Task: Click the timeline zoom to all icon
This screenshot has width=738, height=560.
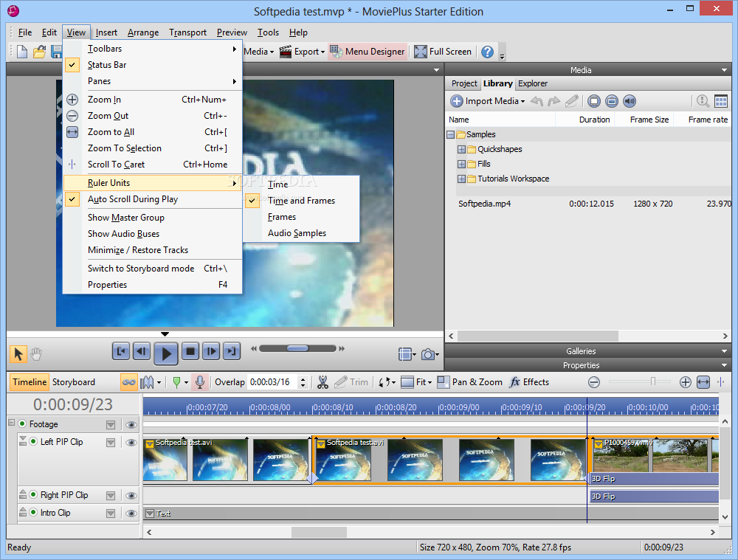Action: click(x=703, y=382)
